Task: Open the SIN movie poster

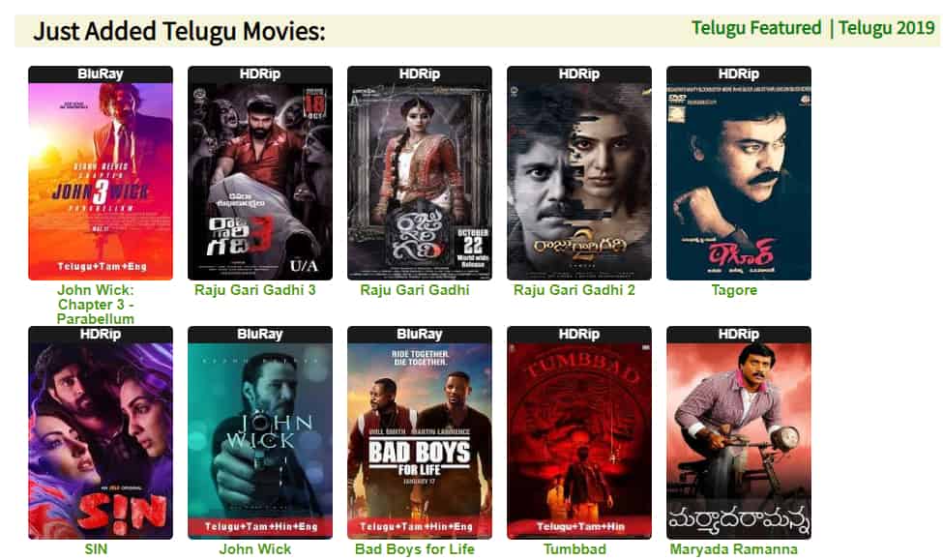Action: tap(101, 432)
